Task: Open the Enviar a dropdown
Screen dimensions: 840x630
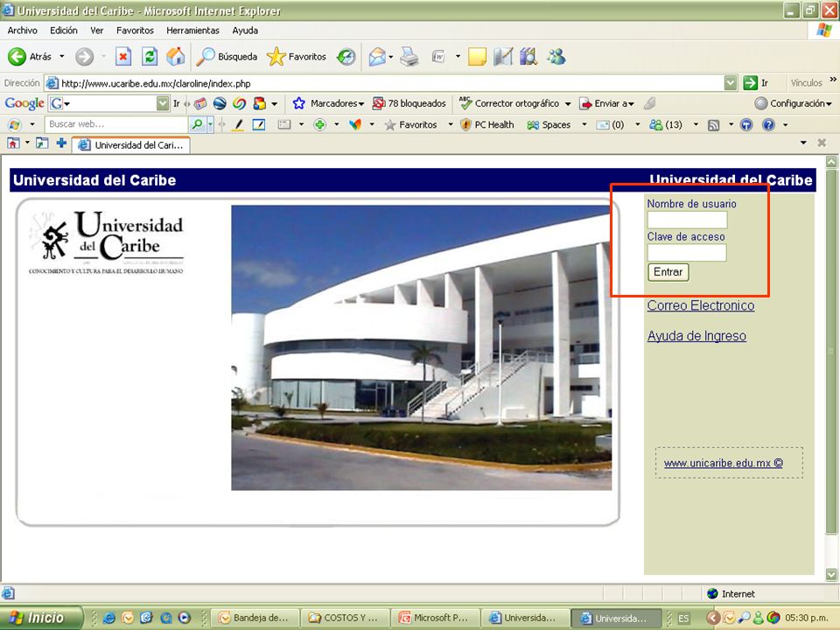Action: pyautogui.click(x=607, y=103)
